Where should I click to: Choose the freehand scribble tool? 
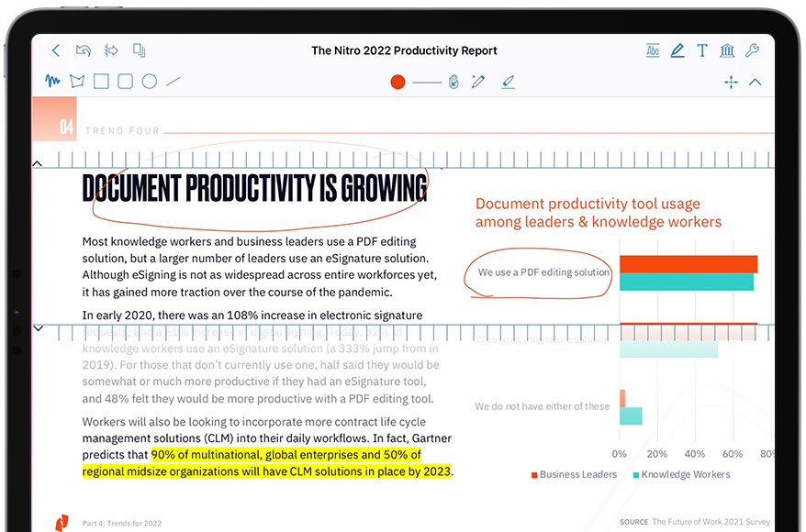tap(52, 81)
